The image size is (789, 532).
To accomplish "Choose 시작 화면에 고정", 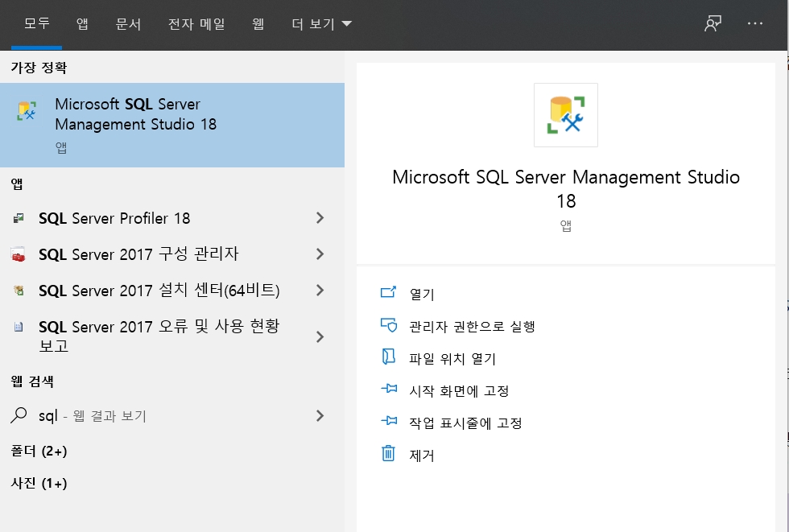I will pos(459,390).
